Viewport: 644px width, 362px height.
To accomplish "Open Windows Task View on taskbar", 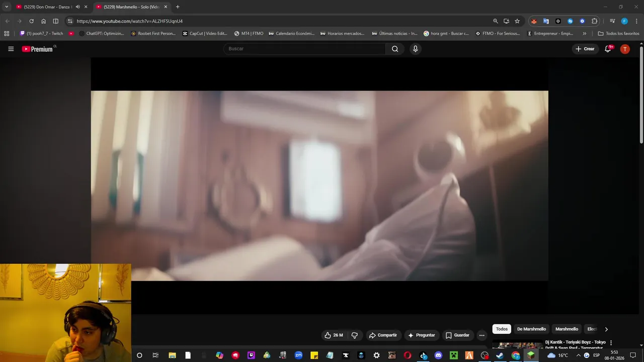I will point(155,355).
